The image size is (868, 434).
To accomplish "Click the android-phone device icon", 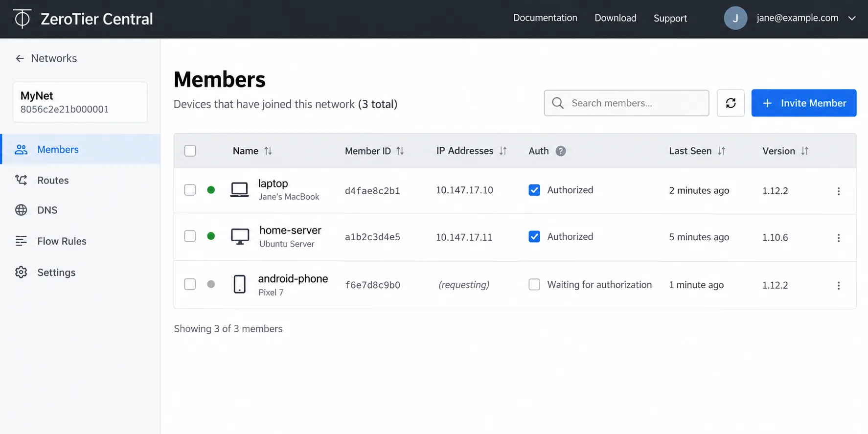I will tap(239, 284).
